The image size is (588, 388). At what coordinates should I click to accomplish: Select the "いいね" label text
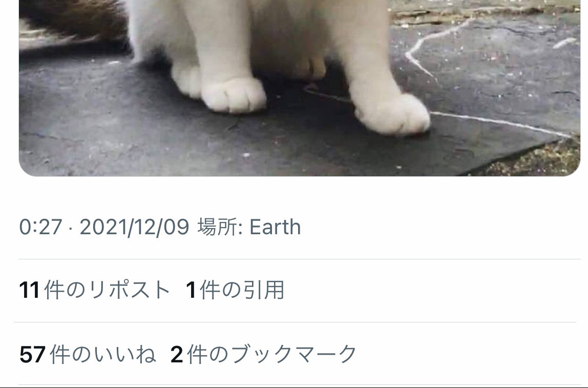pos(124,354)
